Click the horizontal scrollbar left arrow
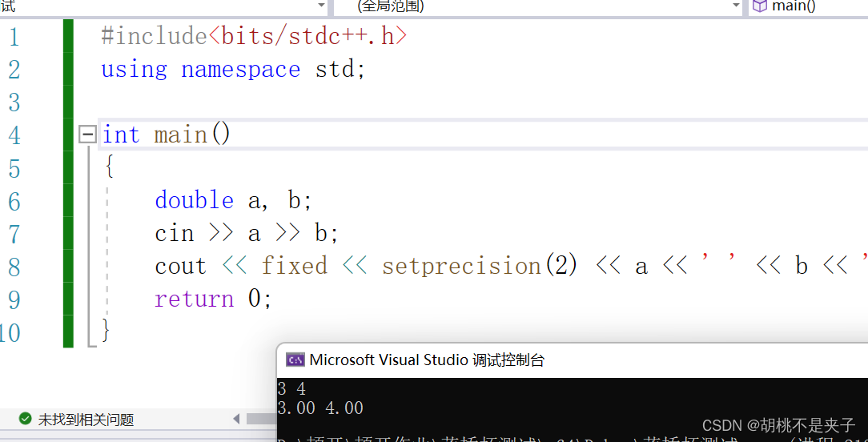The height and width of the screenshot is (442, 868). (236, 419)
